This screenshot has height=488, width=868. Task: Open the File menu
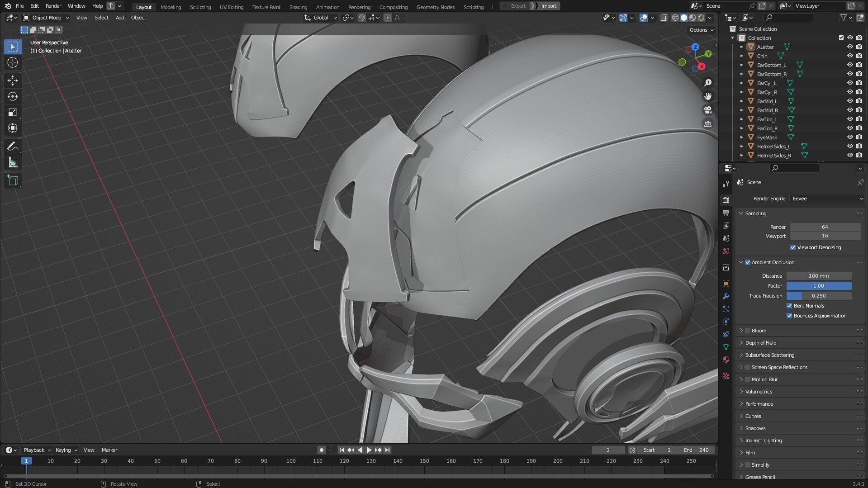click(19, 6)
